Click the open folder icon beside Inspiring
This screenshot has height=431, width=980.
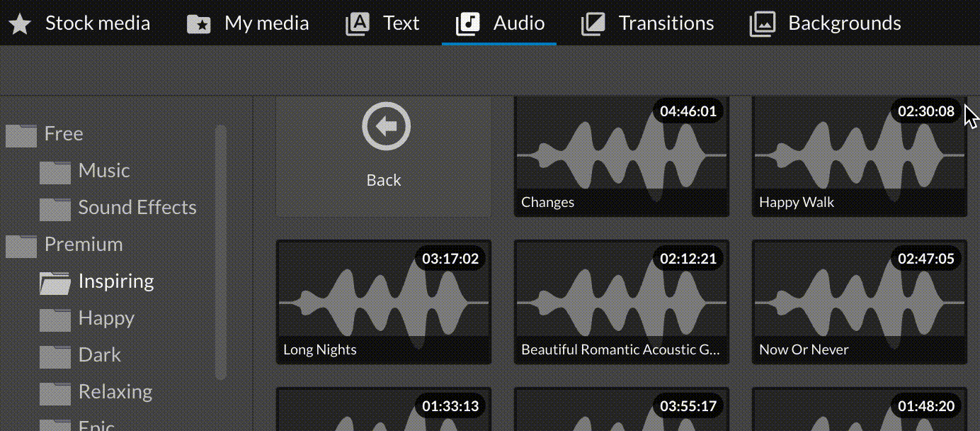pyautogui.click(x=55, y=282)
